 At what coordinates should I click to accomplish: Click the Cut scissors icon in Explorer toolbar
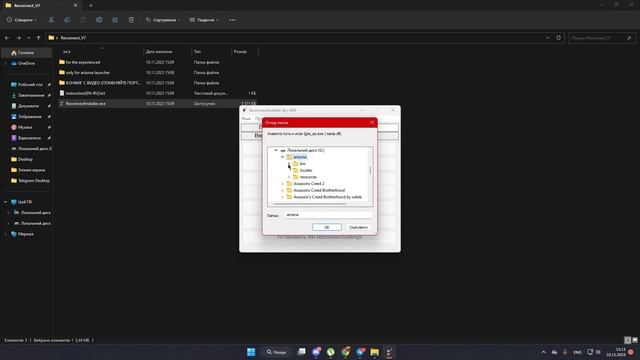51,20
